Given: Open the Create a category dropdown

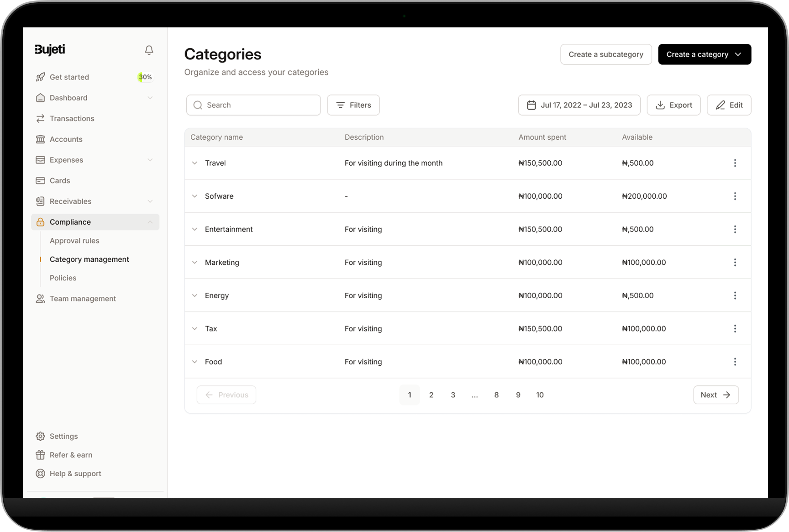Looking at the screenshot, I should point(704,54).
